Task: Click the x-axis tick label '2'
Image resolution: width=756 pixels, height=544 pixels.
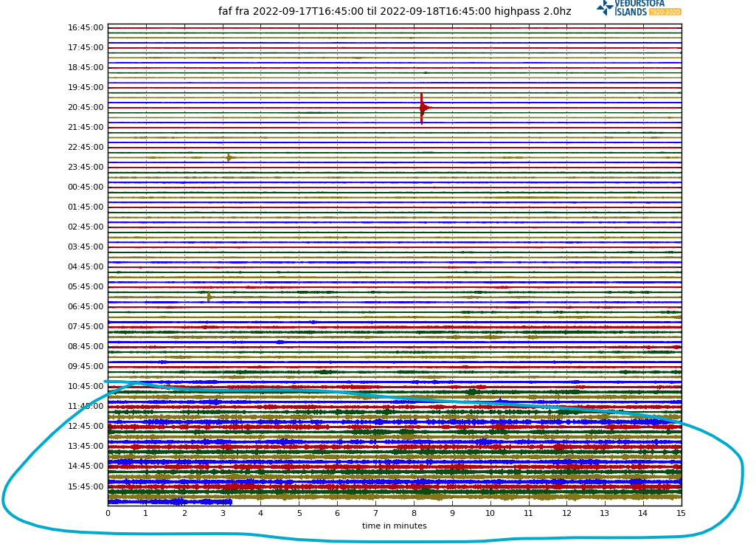Action: pyautogui.click(x=184, y=513)
